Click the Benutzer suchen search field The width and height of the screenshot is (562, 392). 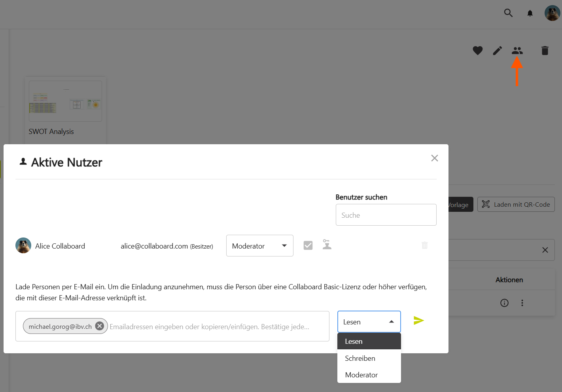pyautogui.click(x=386, y=215)
